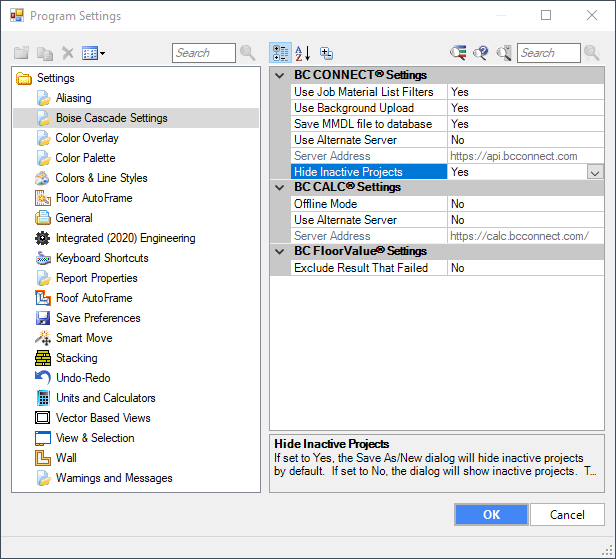Open Roof AutoFrame settings
Viewport: 616px width, 559px height.
point(94,298)
